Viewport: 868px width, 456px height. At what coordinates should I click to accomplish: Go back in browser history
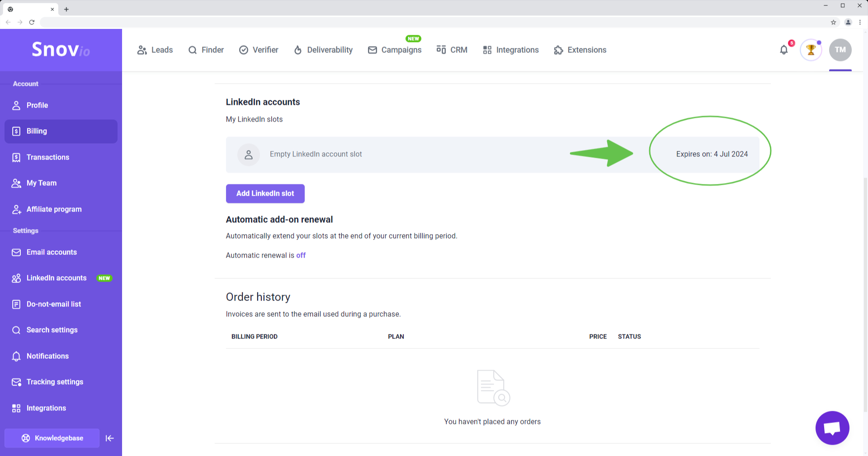click(x=8, y=22)
